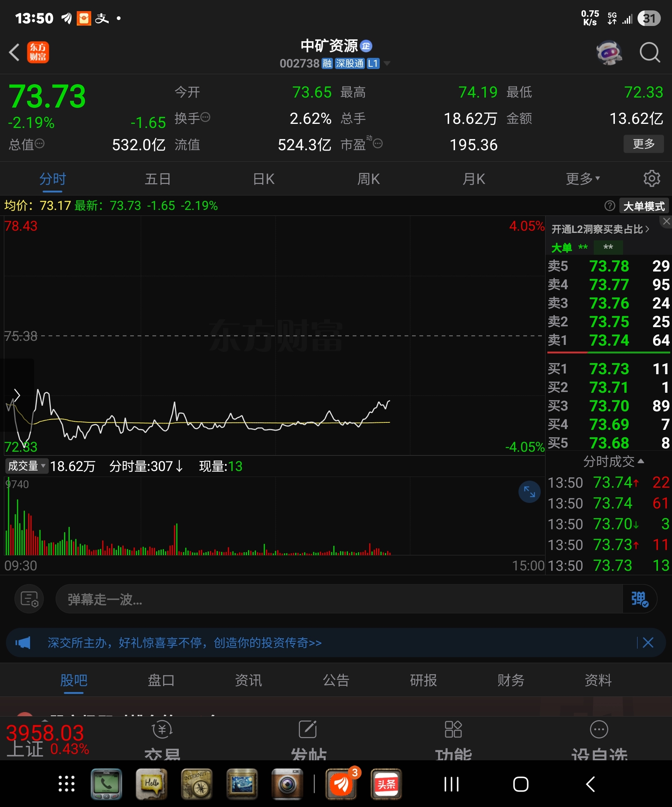Open the system app drawer grid
Image resolution: width=672 pixels, height=807 pixels.
(66, 784)
